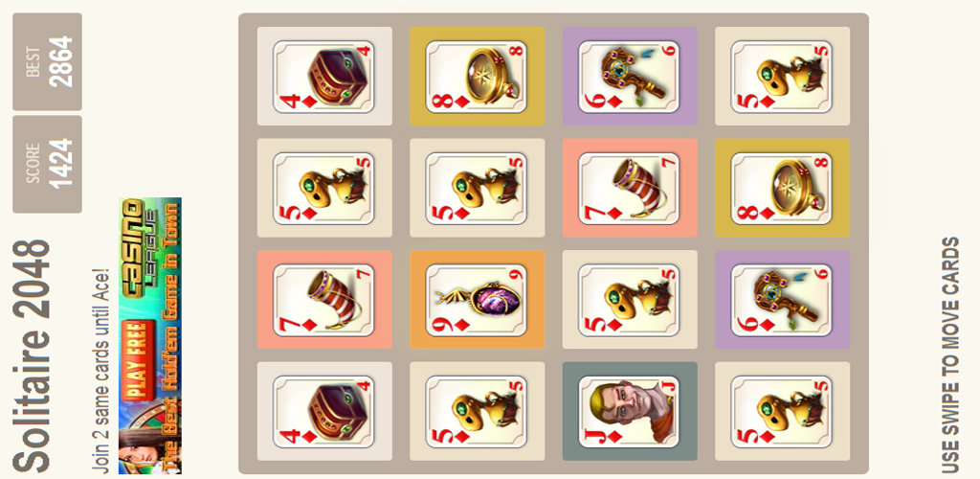Image resolution: width=980 pixels, height=479 pixels.
Task: Click the PLAY FREE button in the ad
Action: (x=139, y=361)
